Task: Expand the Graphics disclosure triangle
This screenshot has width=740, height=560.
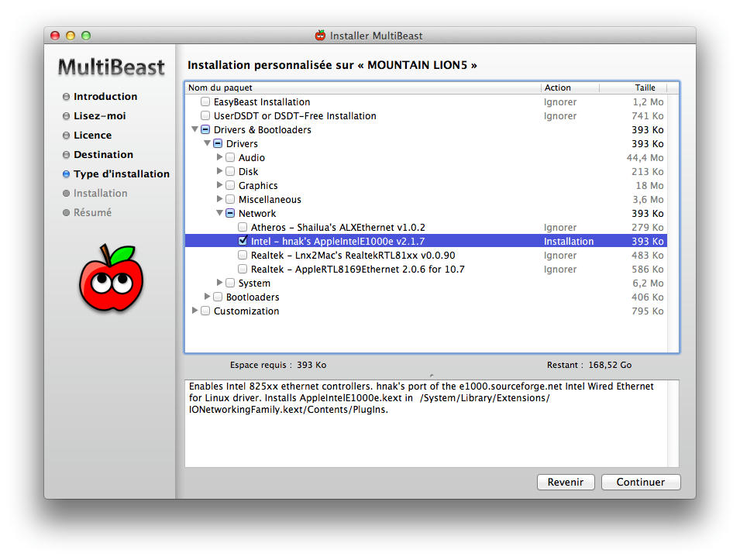Action: tap(219, 184)
